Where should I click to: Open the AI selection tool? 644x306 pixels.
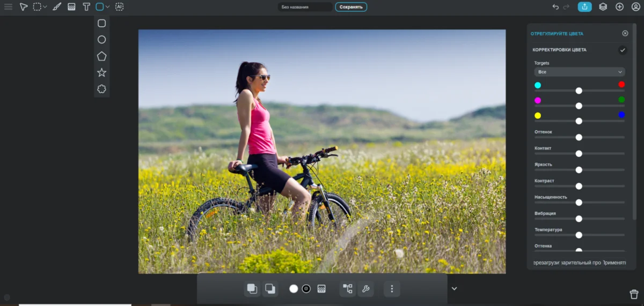[119, 7]
